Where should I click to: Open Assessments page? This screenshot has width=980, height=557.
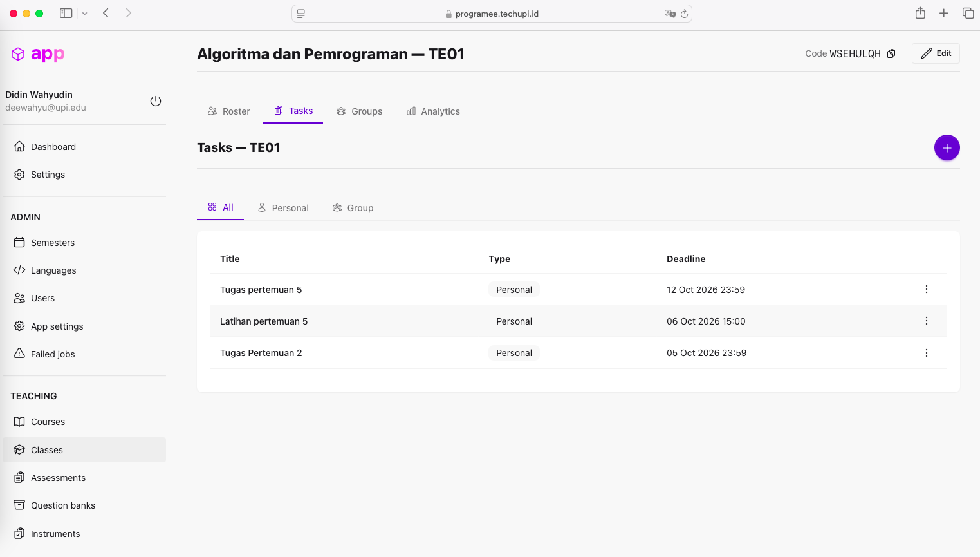84,478
